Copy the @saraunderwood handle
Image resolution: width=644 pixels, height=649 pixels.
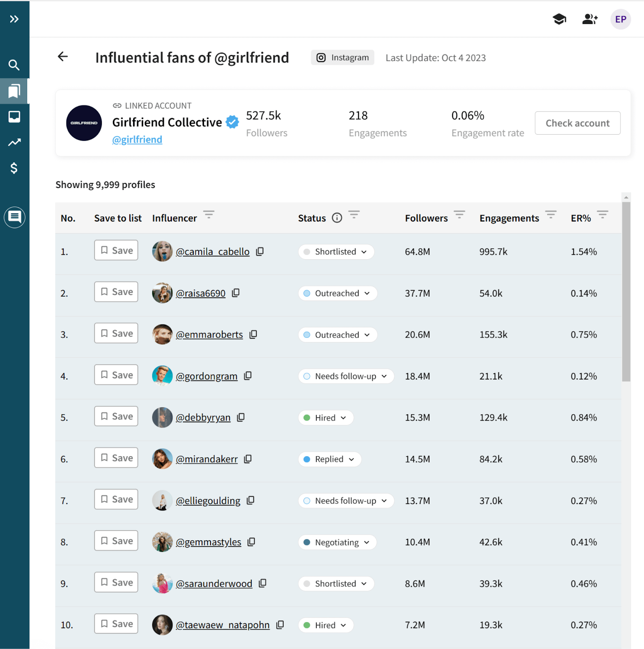tap(263, 583)
